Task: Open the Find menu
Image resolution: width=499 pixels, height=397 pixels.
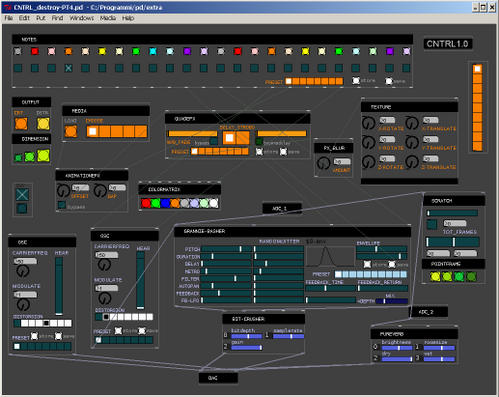Action: pyautogui.click(x=57, y=18)
